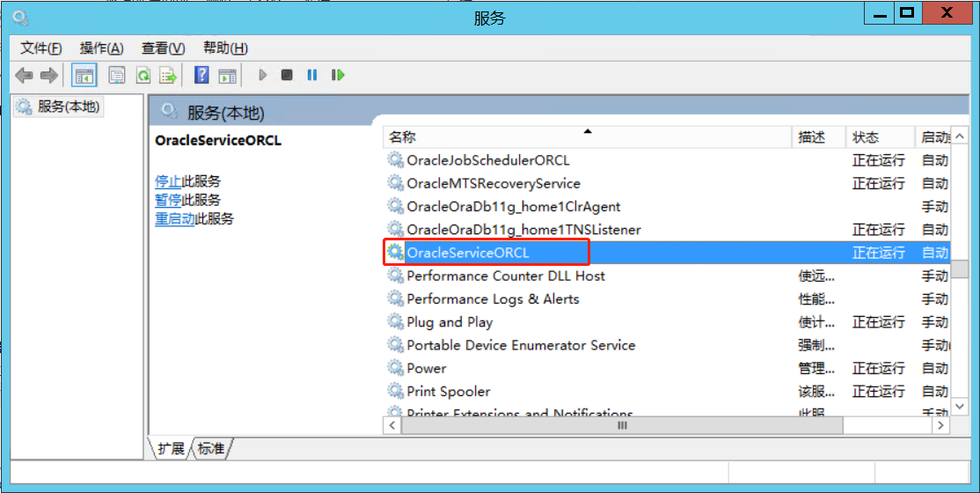
Task: Click the 暂停 service link
Action: (x=168, y=201)
